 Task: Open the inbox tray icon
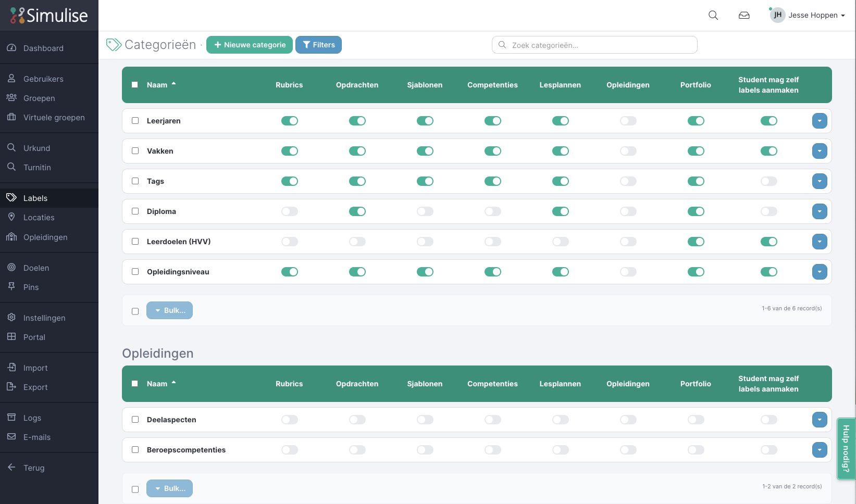(x=744, y=15)
